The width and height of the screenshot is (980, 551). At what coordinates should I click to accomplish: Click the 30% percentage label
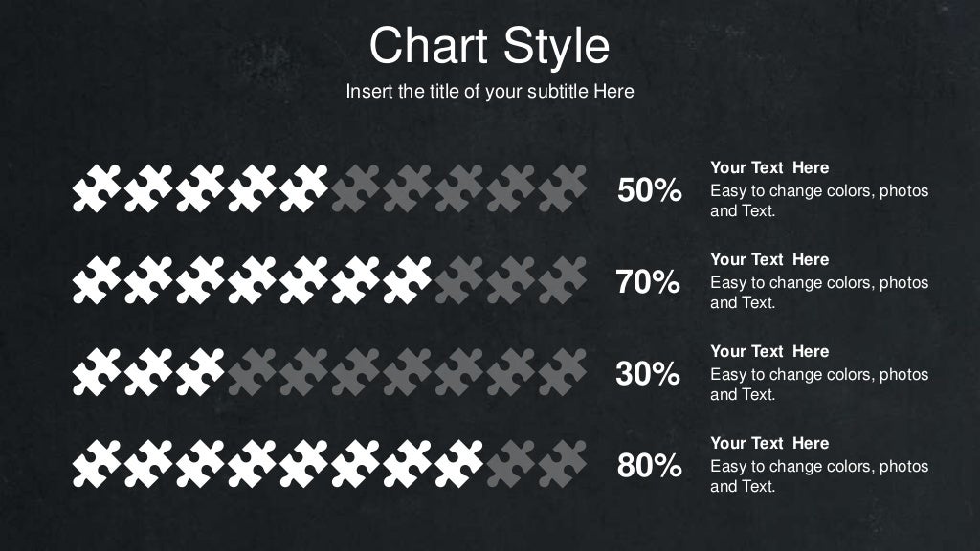click(x=648, y=374)
